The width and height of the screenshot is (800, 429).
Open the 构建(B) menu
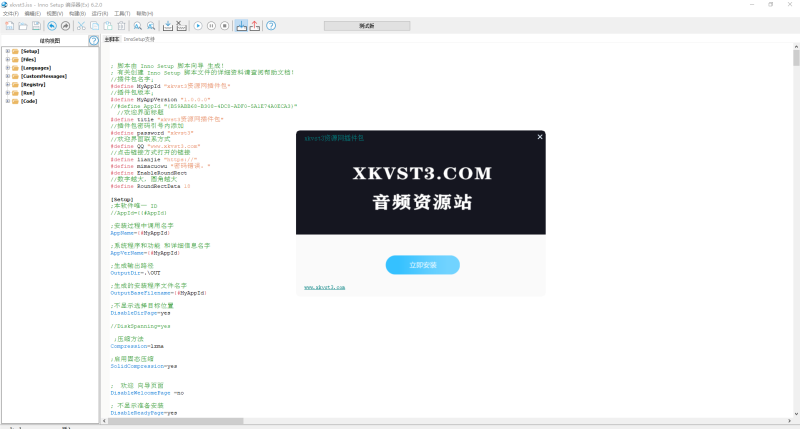(x=77, y=14)
